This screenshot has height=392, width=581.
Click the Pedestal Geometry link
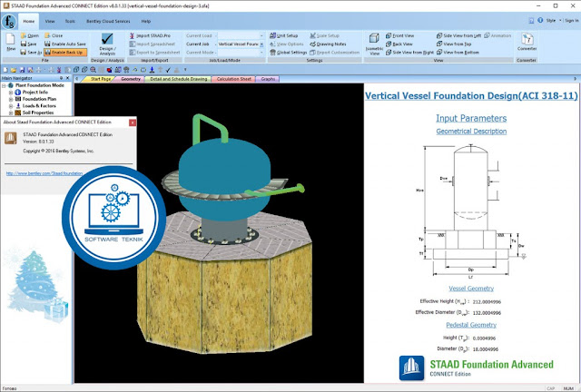[471, 325]
